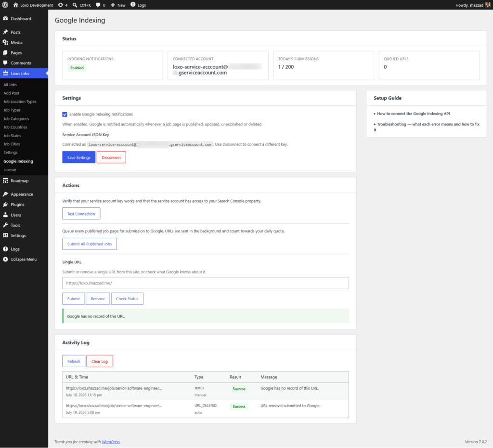This screenshot has height=448, width=493.
Task: Click the Posts pin icon
Action: pos(5,32)
